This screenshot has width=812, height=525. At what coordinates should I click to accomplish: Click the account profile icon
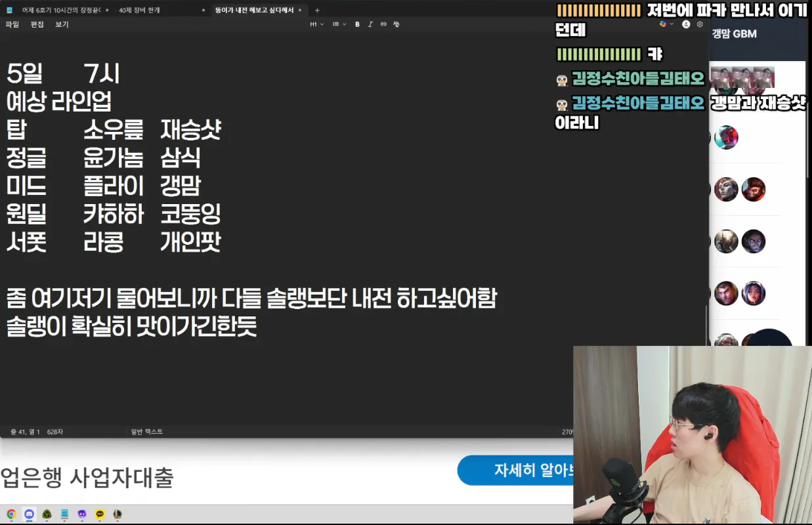coord(686,24)
